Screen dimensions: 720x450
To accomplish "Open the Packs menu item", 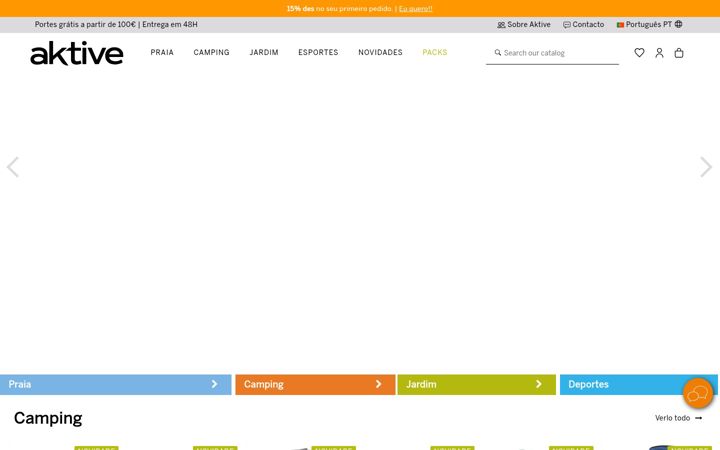I will [435, 52].
